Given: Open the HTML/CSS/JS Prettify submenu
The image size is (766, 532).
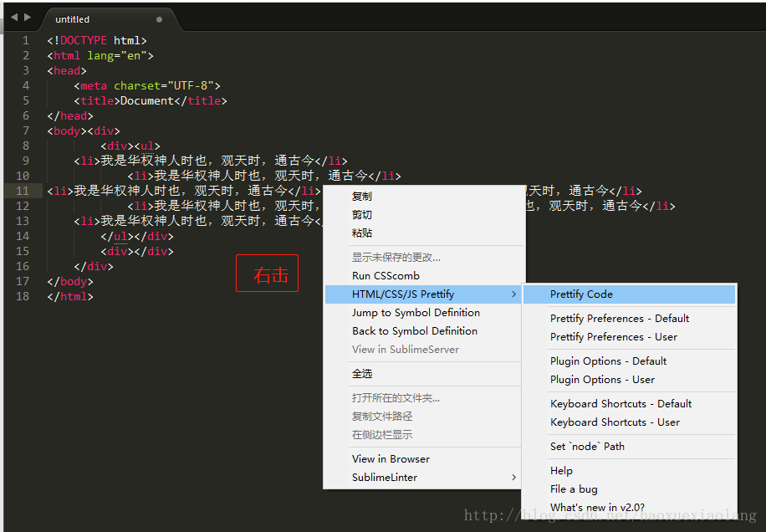Looking at the screenshot, I should click(424, 294).
